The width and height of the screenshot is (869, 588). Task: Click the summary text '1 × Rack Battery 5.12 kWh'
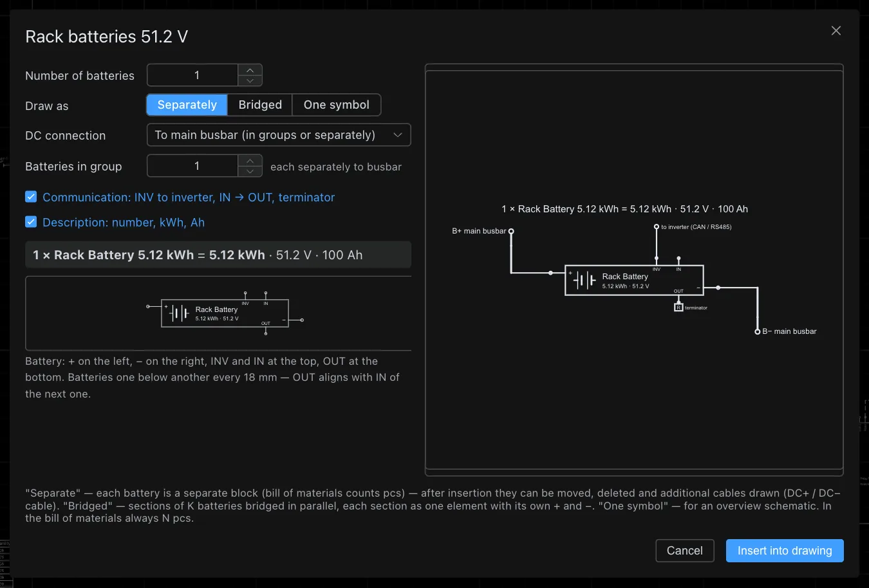pyautogui.click(x=113, y=255)
